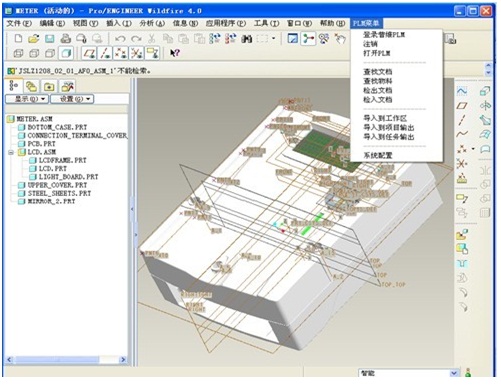The width and height of the screenshot is (501, 385).
Task: Toggle datum planes display icon
Action: [89, 53]
